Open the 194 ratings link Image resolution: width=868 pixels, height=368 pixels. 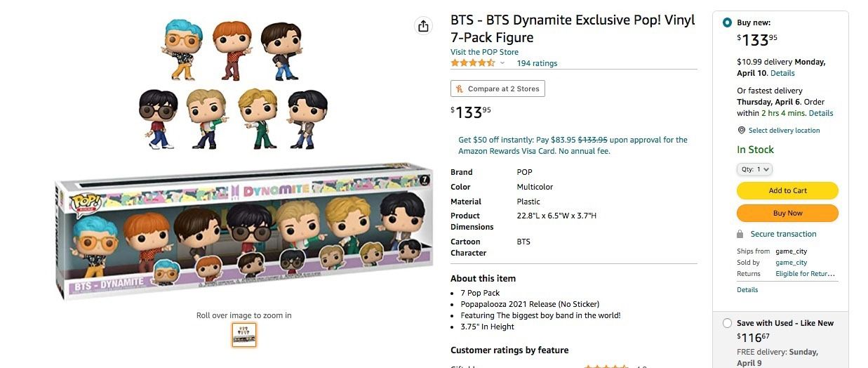click(537, 63)
